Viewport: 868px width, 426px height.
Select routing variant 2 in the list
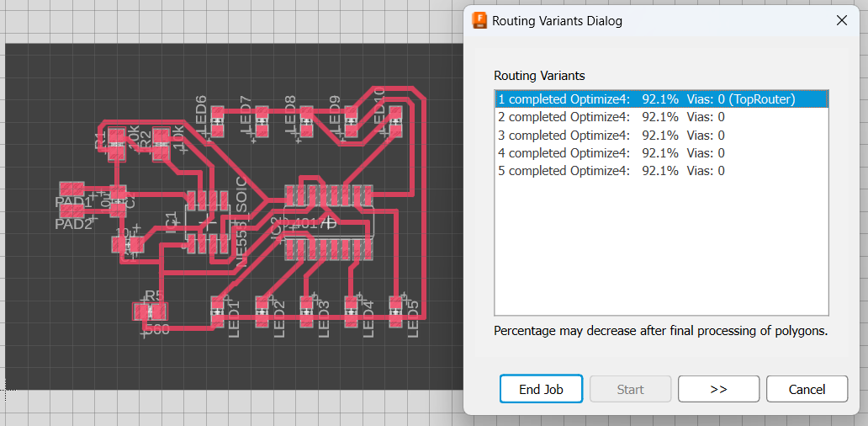click(x=611, y=117)
